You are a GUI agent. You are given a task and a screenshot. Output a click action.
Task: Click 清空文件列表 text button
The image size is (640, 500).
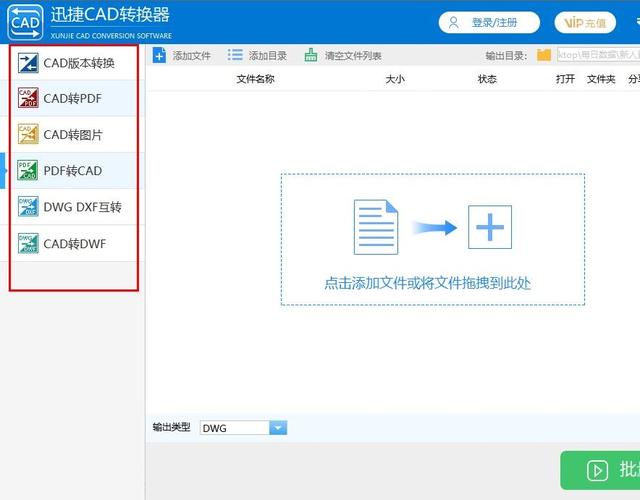click(353, 56)
